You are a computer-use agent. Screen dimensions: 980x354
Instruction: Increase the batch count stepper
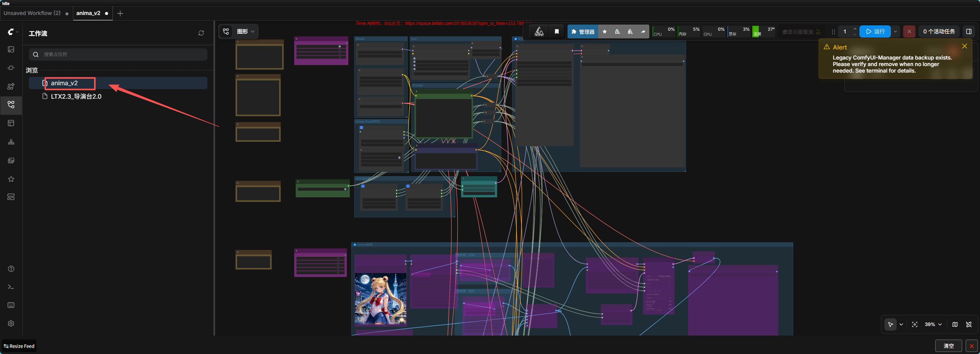pos(855,29)
